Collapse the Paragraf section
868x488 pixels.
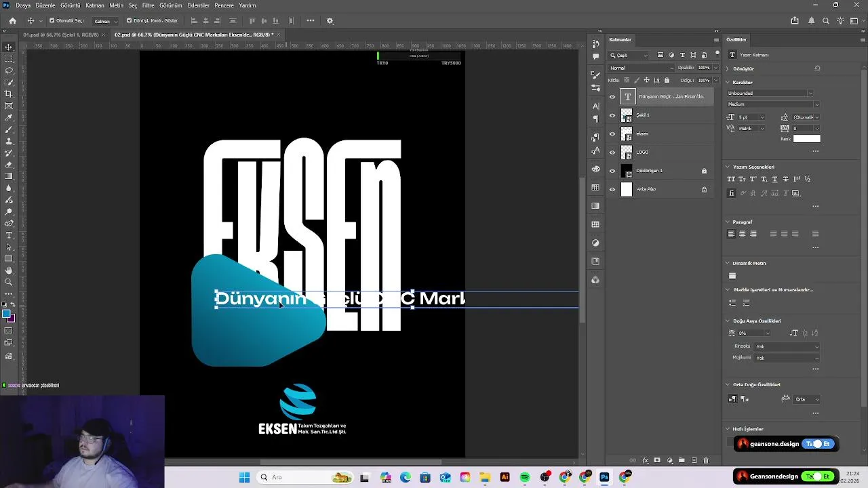[728, 222]
